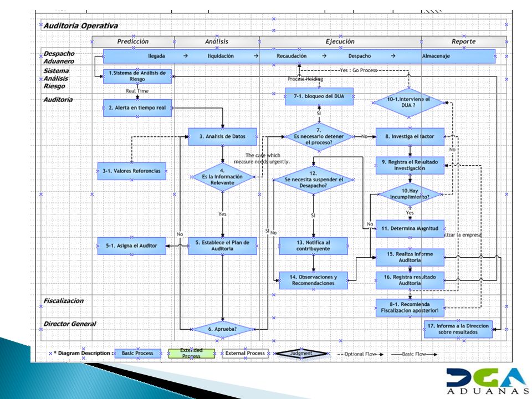Select box '15. Realiza Informe Auditoria'

[x=410, y=257]
